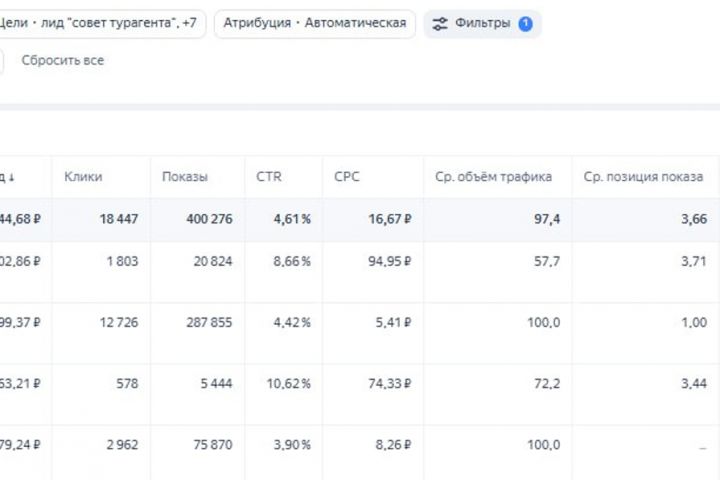Open the Атрибуция Автоматическая dropdown
720x480 pixels.
click(314, 24)
